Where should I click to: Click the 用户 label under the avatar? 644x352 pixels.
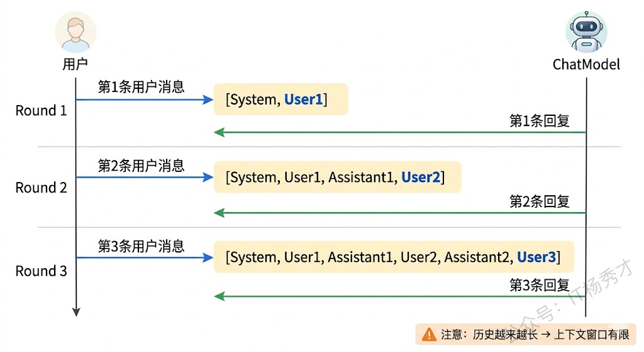click(x=75, y=64)
